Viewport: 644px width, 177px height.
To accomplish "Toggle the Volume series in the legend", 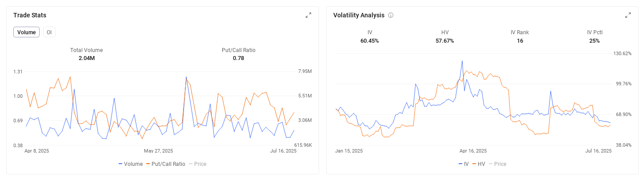I will coord(131,164).
